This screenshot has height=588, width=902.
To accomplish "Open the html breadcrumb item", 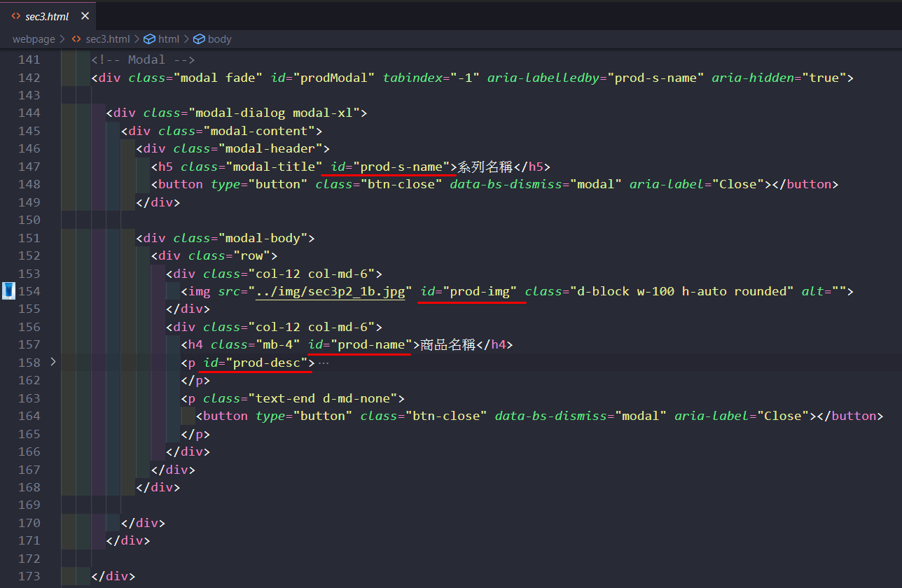I will point(169,39).
